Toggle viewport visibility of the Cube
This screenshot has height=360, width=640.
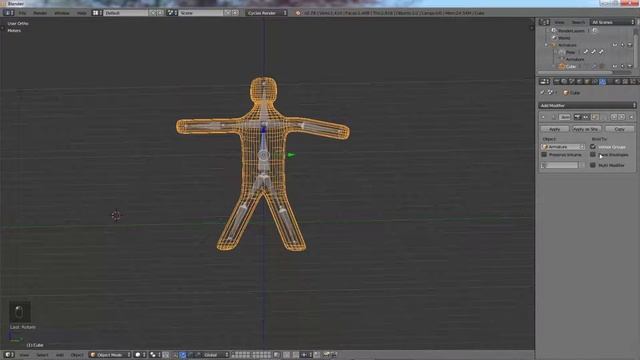[x=615, y=67]
